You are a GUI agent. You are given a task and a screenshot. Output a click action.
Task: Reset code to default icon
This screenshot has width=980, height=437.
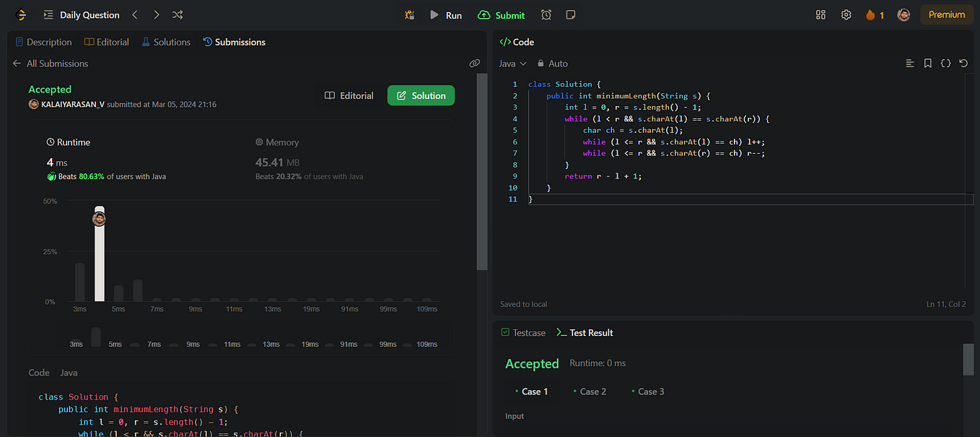point(963,64)
